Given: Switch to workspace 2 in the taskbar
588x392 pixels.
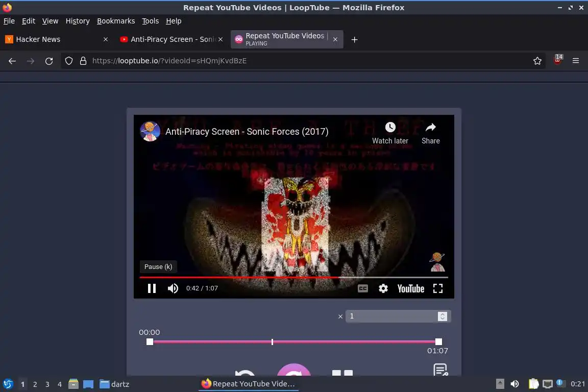Looking at the screenshot, I should click(35, 384).
